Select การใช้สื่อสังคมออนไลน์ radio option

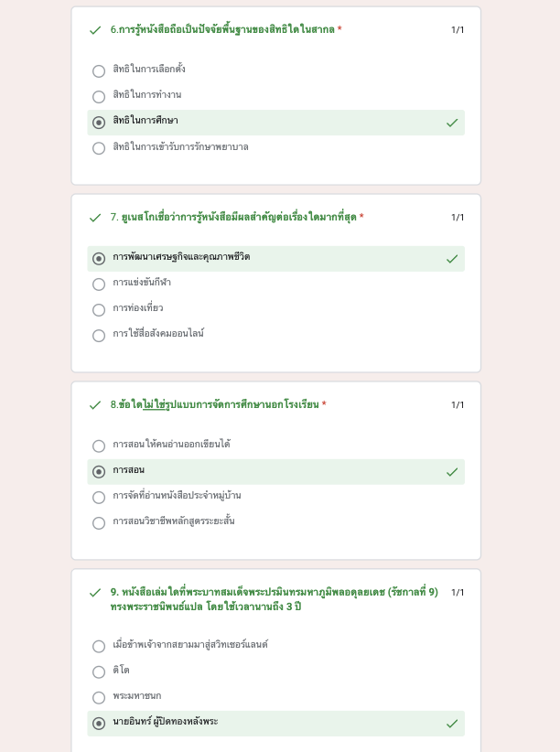[x=99, y=336]
